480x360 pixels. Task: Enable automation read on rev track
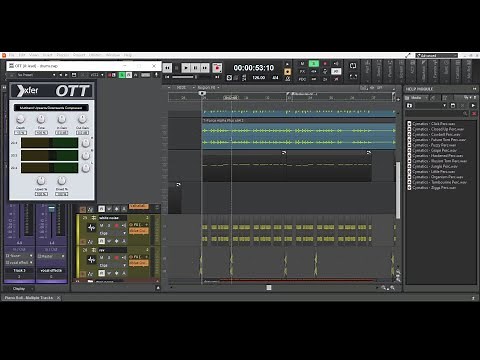pos(102,273)
